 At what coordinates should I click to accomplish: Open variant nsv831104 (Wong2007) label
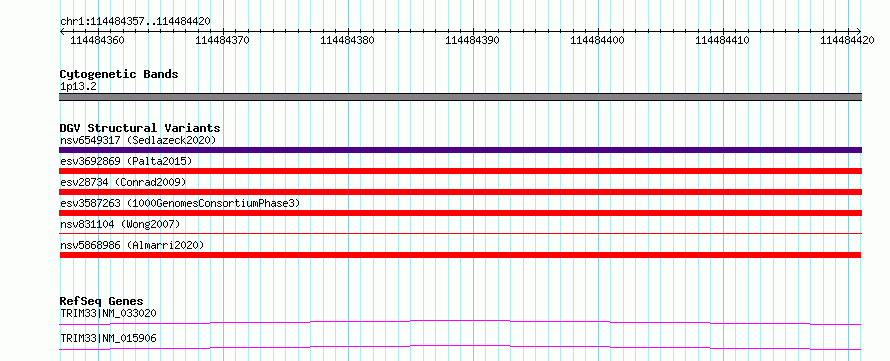tap(120, 224)
